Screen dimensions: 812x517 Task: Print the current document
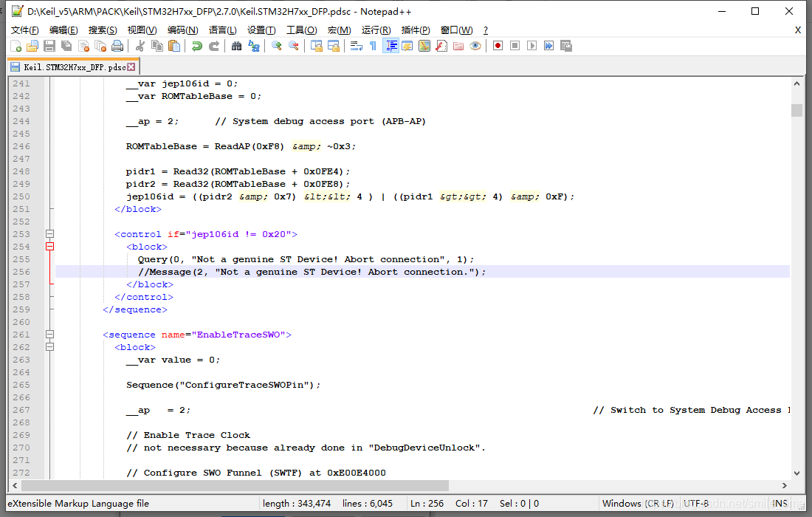tap(116, 46)
